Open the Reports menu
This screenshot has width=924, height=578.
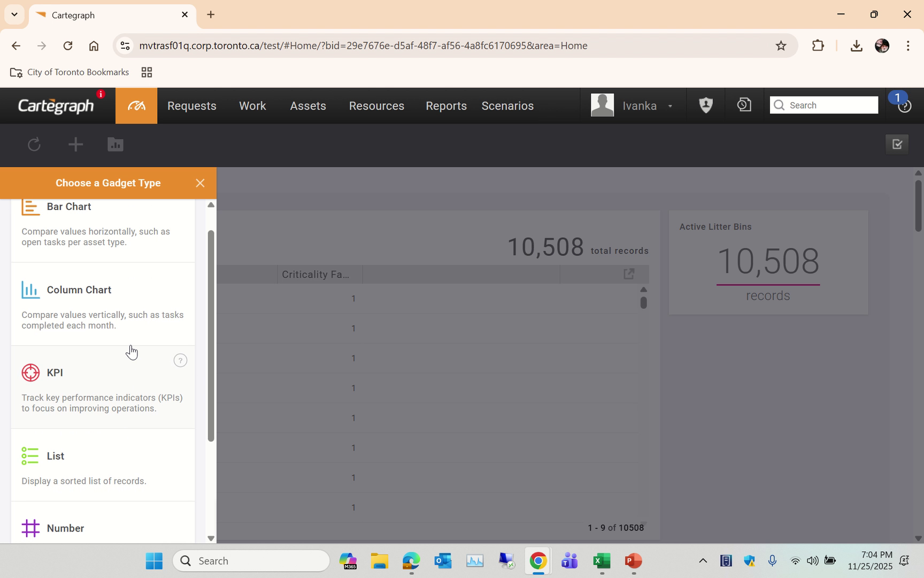coord(446,105)
